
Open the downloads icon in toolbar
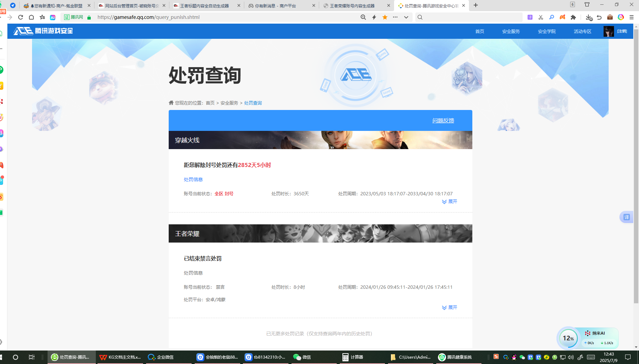[x=589, y=17]
